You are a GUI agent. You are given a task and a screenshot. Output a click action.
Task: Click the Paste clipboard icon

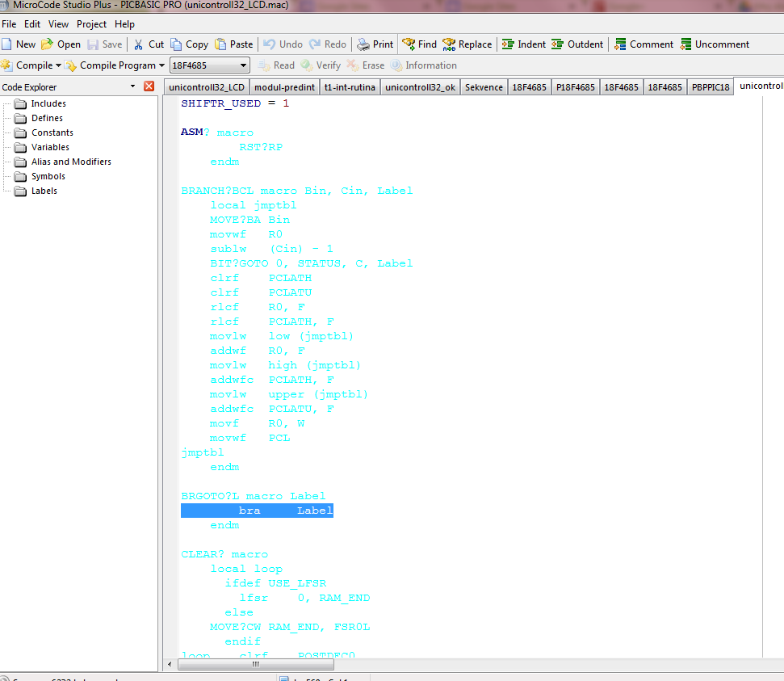click(x=220, y=44)
